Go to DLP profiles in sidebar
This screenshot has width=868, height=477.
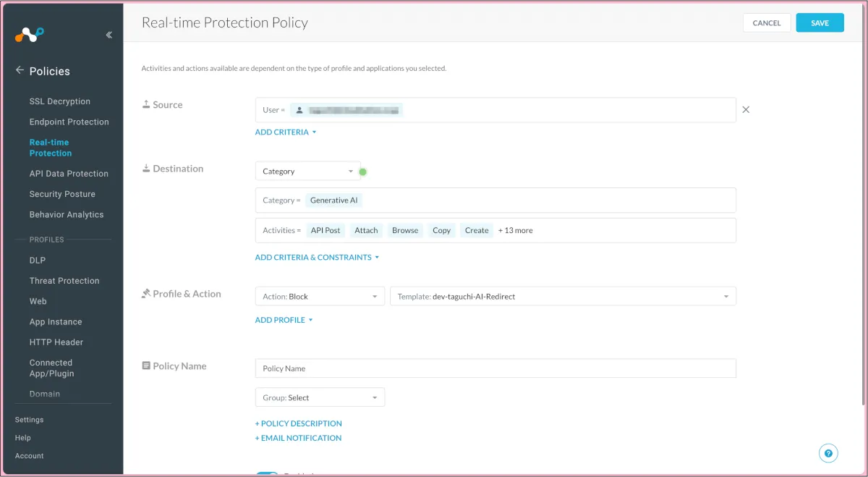coord(38,260)
